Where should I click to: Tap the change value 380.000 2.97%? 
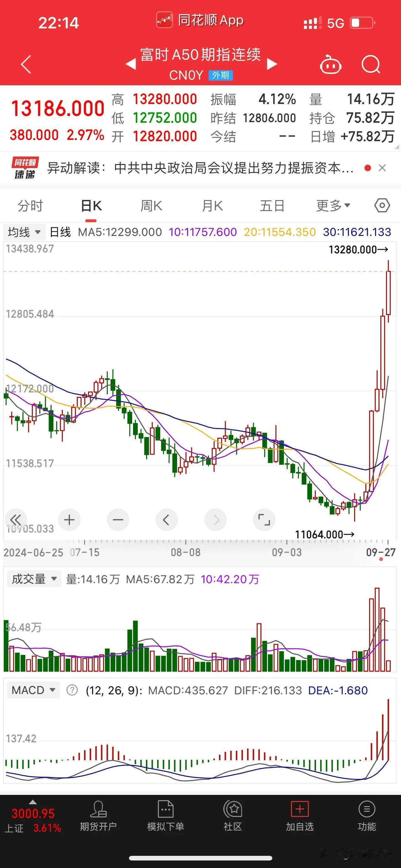pos(57,135)
